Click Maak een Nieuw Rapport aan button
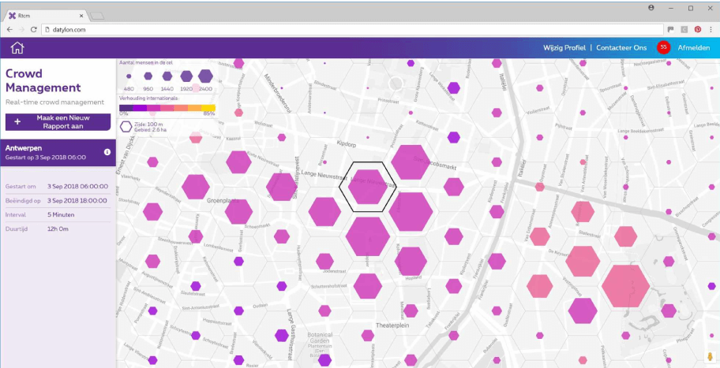This screenshot has width=720, height=368. [x=58, y=122]
